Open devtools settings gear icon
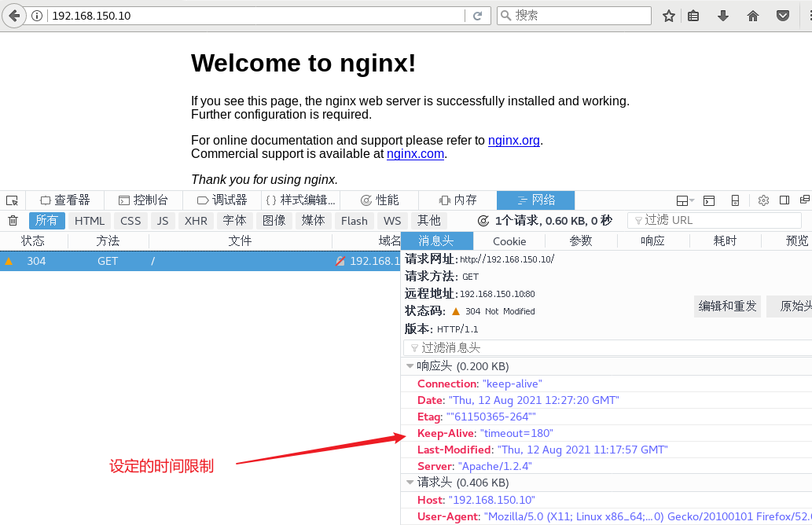Image resolution: width=812 pixels, height=525 pixels. (763, 200)
